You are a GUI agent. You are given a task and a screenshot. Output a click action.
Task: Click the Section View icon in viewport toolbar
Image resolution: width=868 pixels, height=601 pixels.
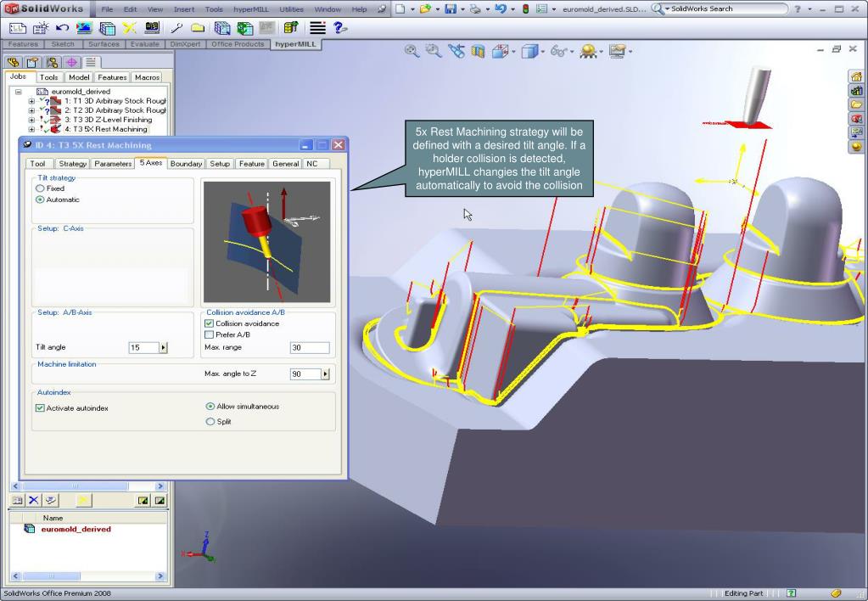click(479, 52)
